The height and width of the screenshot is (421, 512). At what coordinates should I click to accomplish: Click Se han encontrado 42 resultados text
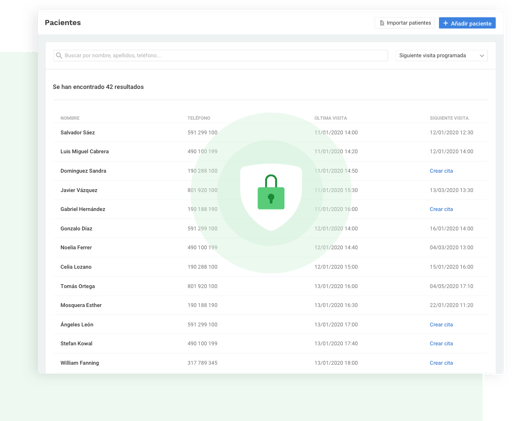[98, 87]
